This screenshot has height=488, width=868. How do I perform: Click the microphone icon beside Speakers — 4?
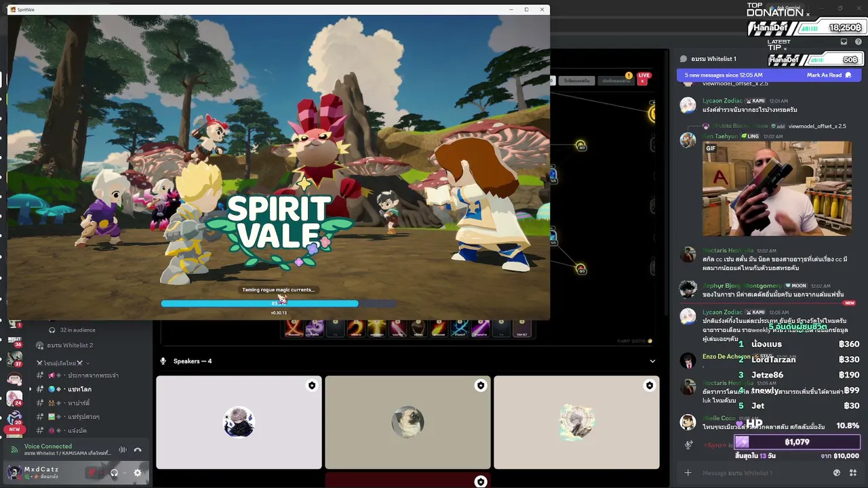[163, 361]
